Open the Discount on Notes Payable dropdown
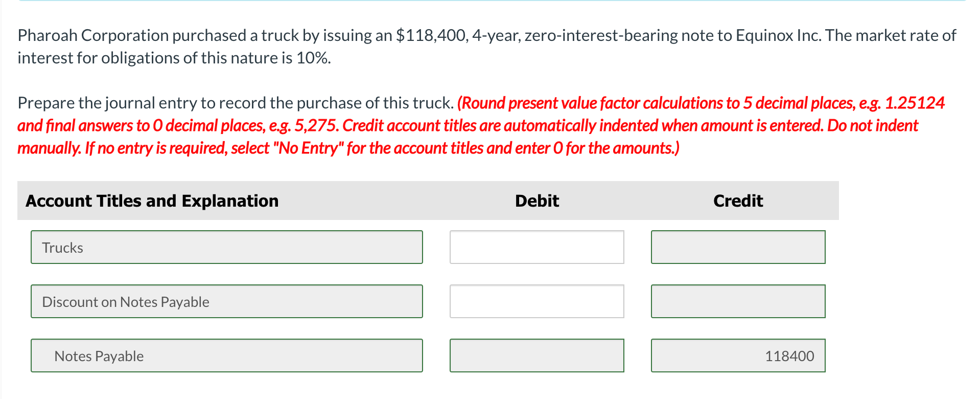 click(x=226, y=301)
